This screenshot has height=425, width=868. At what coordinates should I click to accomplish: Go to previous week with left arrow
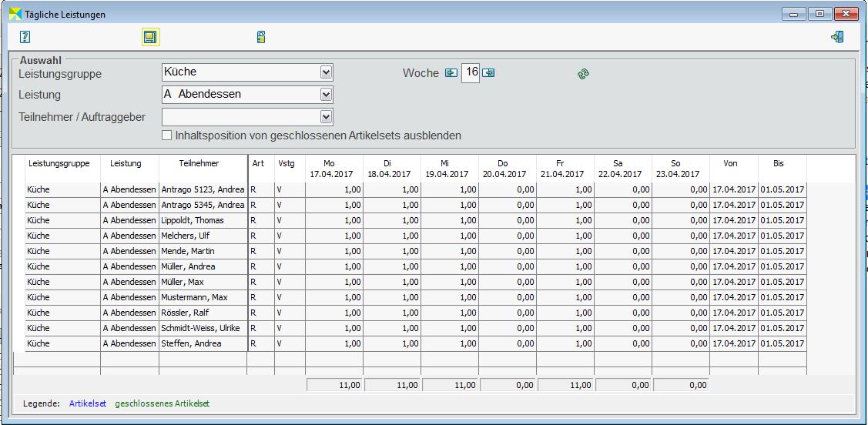click(451, 73)
